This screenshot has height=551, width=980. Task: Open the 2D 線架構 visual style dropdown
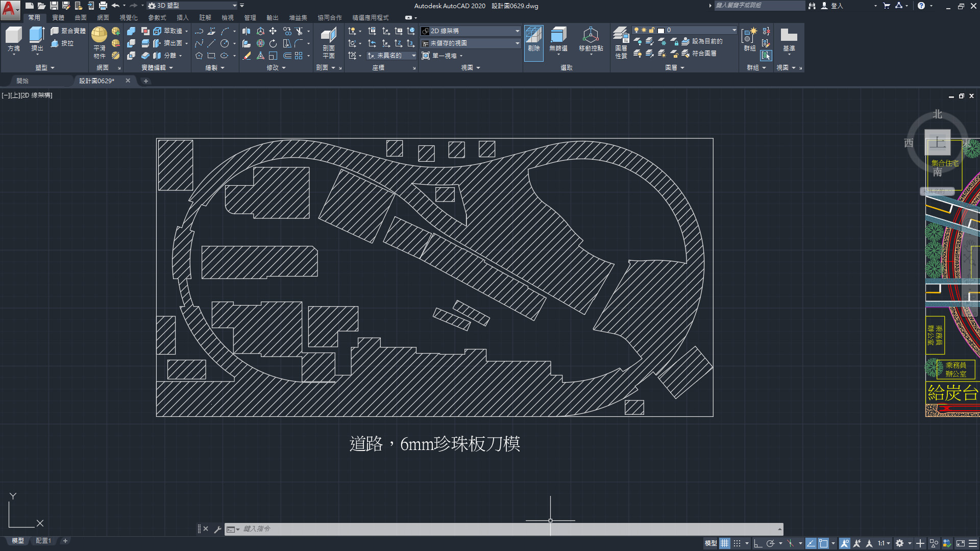click(x=517, y=31)
